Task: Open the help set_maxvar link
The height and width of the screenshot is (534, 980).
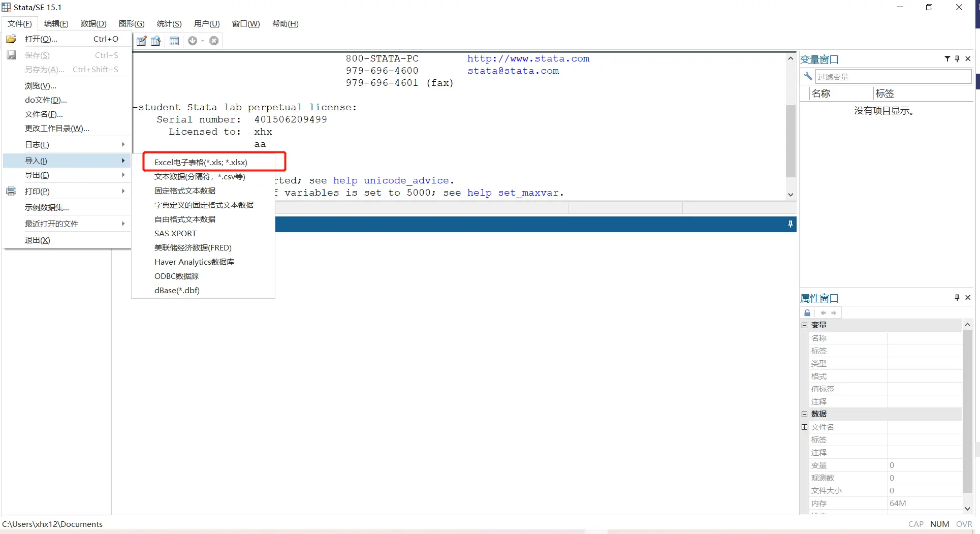Action: pos(513,193)
